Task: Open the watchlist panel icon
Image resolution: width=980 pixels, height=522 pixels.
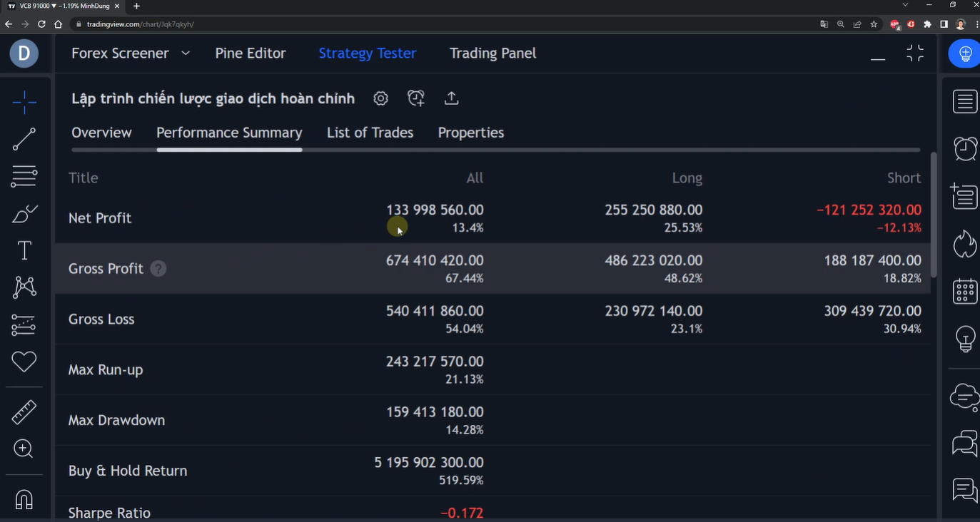Action: coord(964,101)
